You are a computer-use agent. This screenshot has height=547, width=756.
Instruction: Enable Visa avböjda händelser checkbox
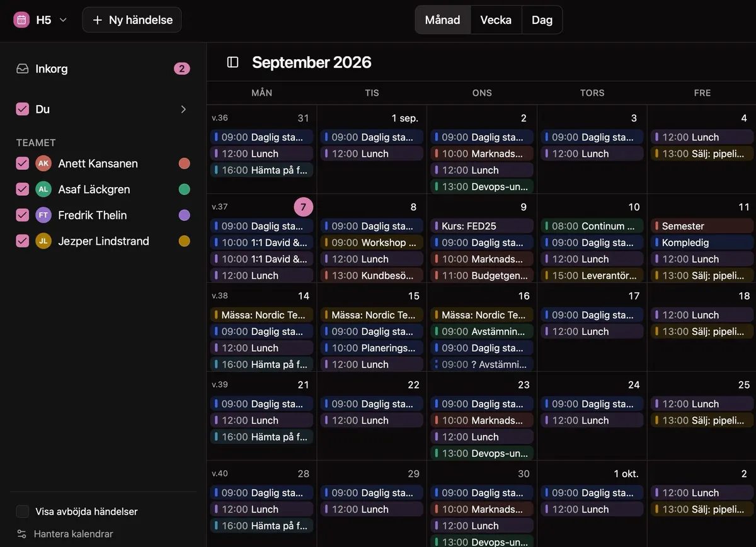click(x=23, y=512)
